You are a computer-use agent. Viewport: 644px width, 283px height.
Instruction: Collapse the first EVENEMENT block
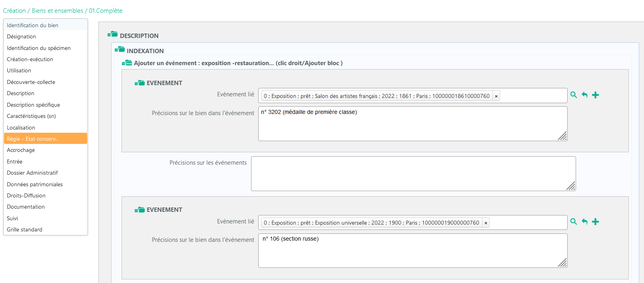coord(140,83)
